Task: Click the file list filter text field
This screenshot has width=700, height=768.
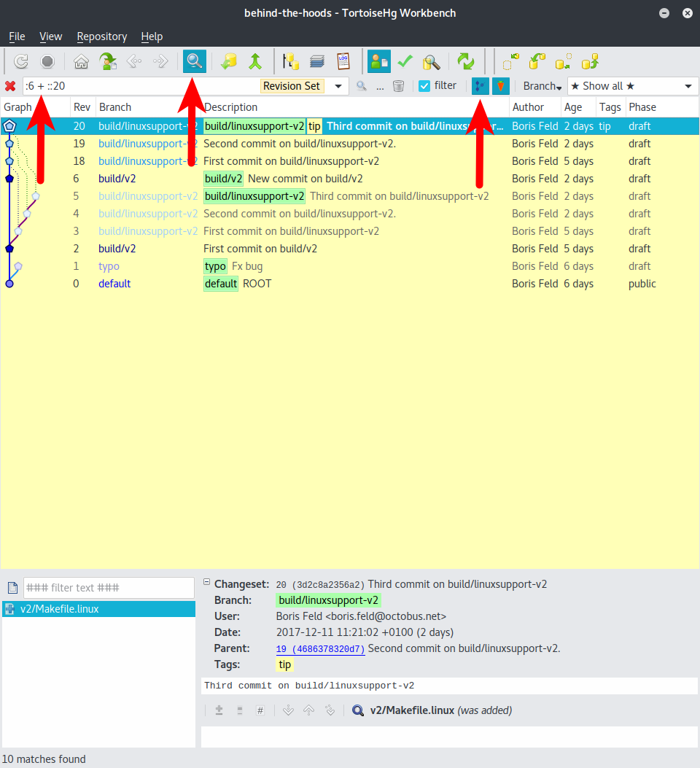Action: point(109,588)
